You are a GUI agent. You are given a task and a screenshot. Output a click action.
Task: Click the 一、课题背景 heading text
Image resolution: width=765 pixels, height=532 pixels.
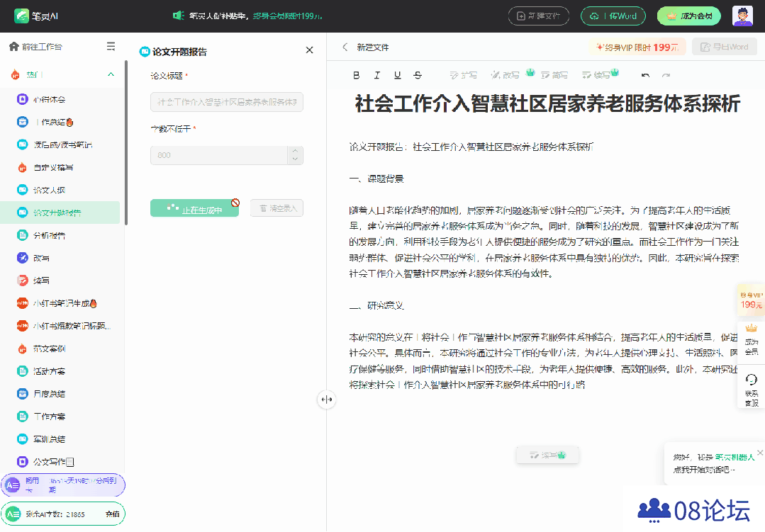click(x=376, y=179)
